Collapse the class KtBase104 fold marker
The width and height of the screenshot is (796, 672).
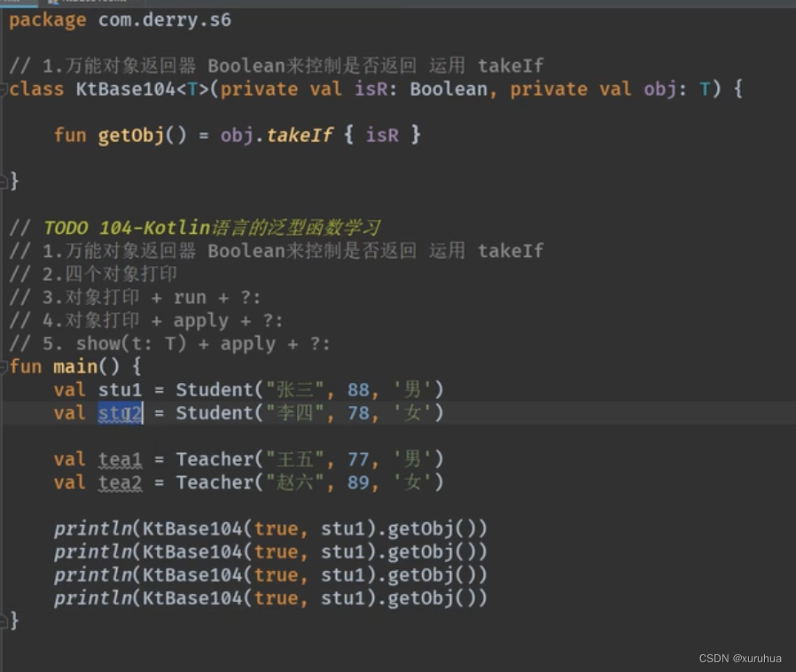[3, 90]
